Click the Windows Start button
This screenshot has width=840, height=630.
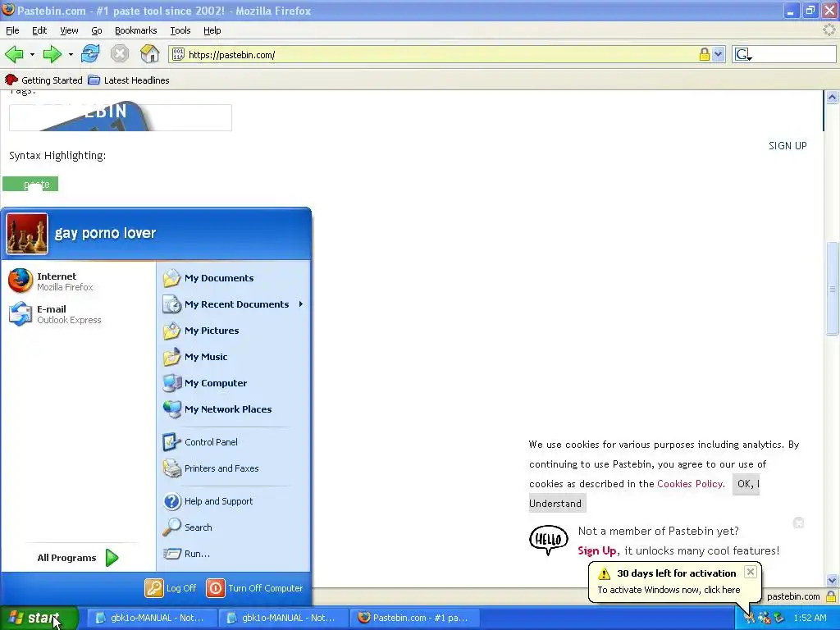coord(39,618)
